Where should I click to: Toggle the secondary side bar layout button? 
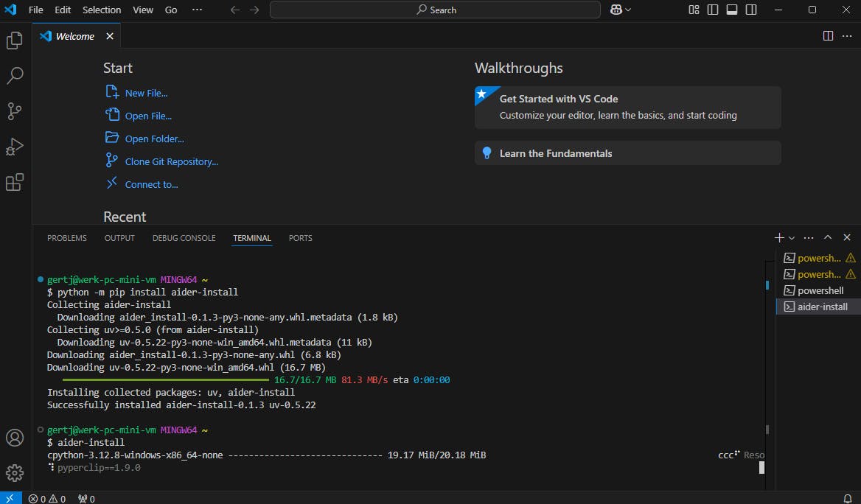tap(751, 10)
